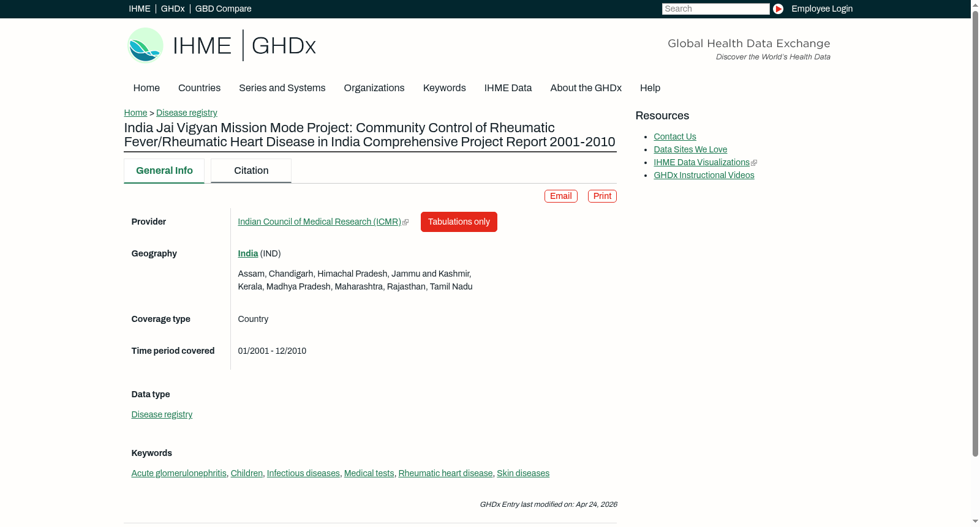Click the IHME GHDx logo

coord(221,45)
